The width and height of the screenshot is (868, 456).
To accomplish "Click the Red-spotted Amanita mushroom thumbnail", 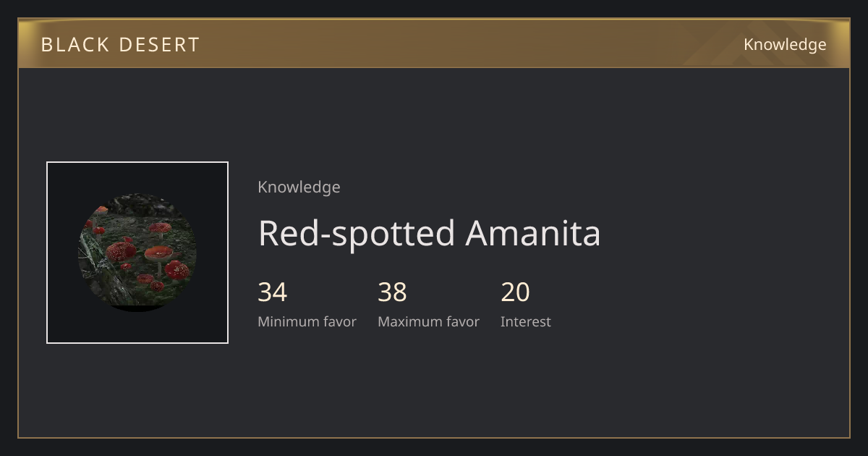I will pos(137,253).
